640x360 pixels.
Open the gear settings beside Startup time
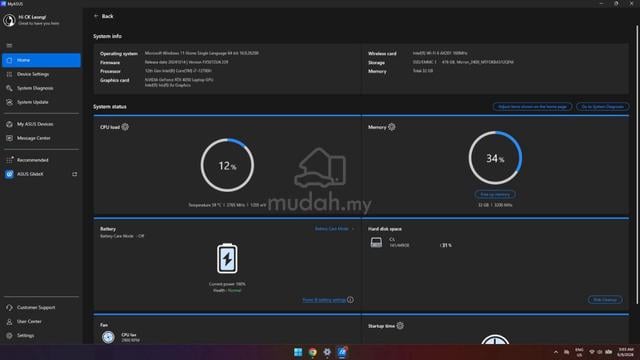pyautogui.click(x=400, y=326)
